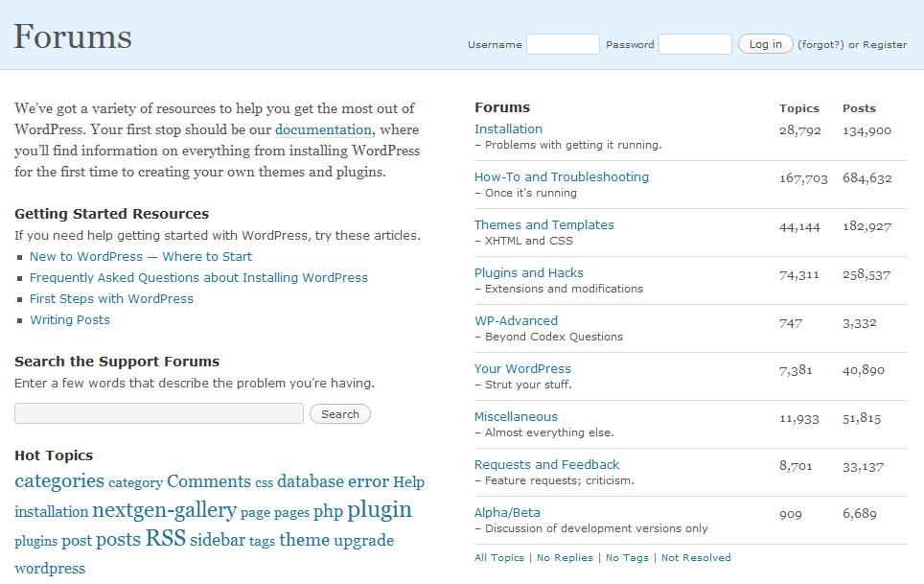
Task: Open the documentation link
Action: pos(324,129)
